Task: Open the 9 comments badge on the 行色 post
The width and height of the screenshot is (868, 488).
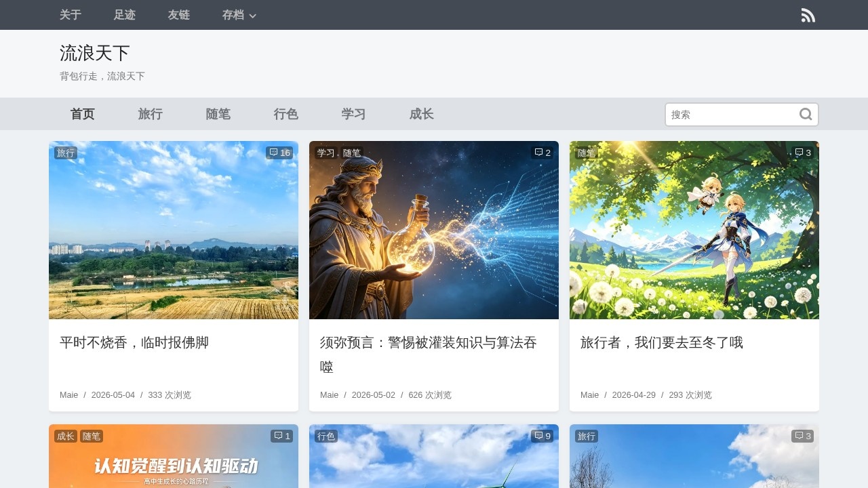Action: point(542,436)
